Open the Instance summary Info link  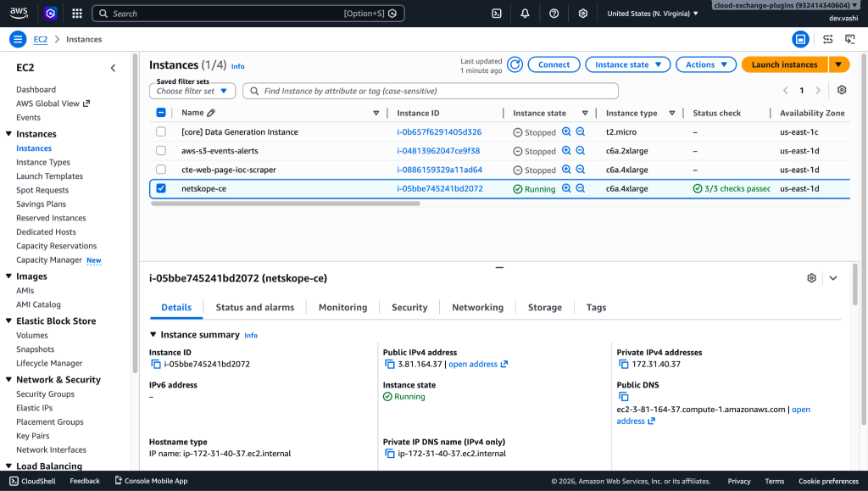(x=251, y=336)
